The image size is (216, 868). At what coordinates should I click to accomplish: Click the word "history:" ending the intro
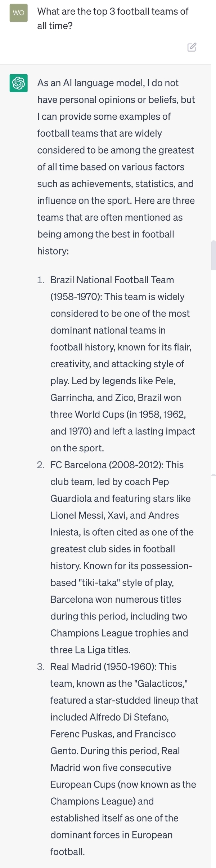[53, 251]
